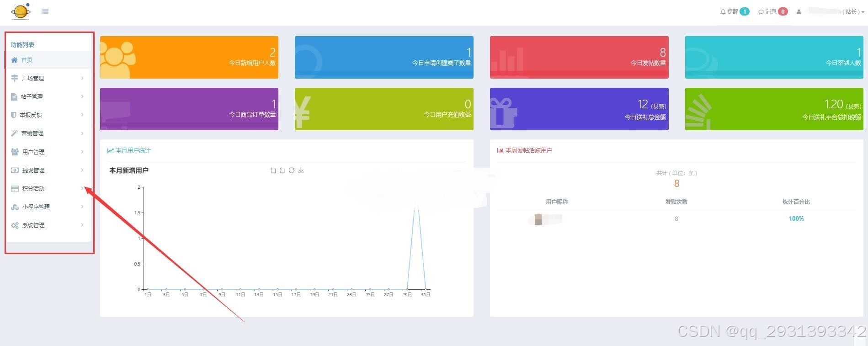Expand the 广场管理 chevron
This screenshot has width=868, height=346.
(x=82, y=78)
